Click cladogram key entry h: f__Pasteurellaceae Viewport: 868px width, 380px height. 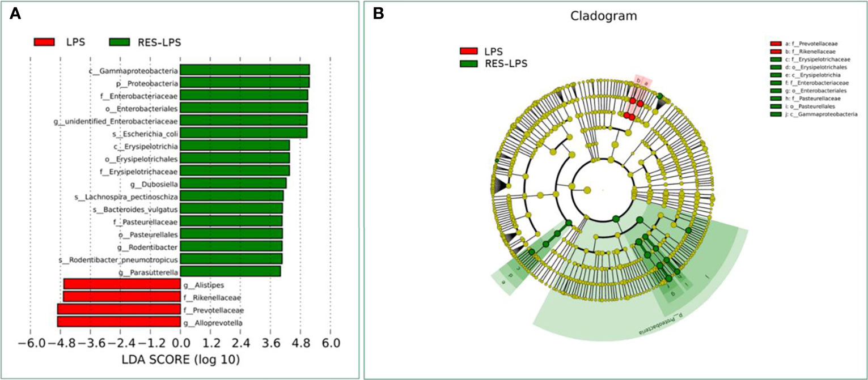[806, 99]
